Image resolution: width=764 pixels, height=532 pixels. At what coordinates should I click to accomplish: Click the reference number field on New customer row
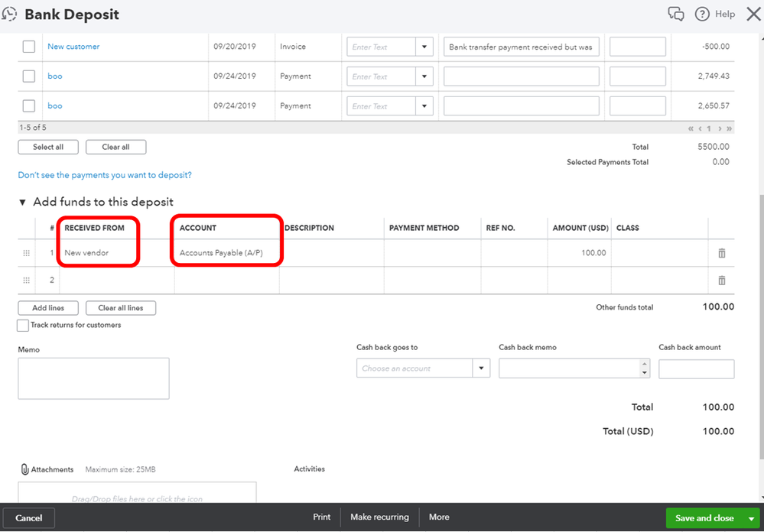[x=638, y=47]
